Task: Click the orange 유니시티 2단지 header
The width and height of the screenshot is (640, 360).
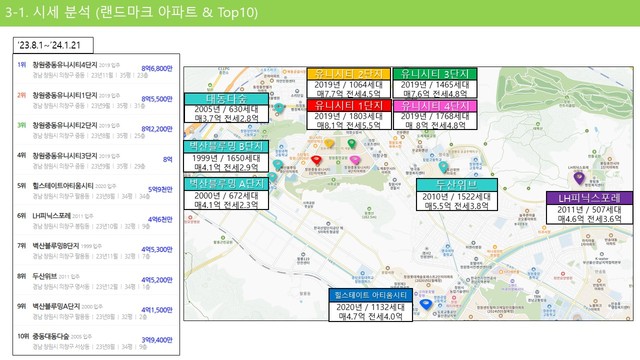Action: [x=349, y=74]
